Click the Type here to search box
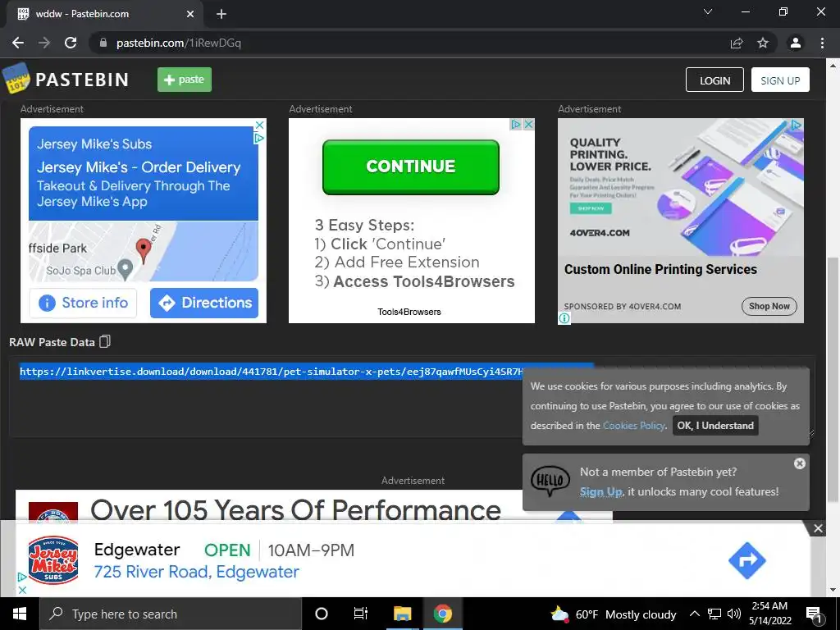 click(171, 614)
